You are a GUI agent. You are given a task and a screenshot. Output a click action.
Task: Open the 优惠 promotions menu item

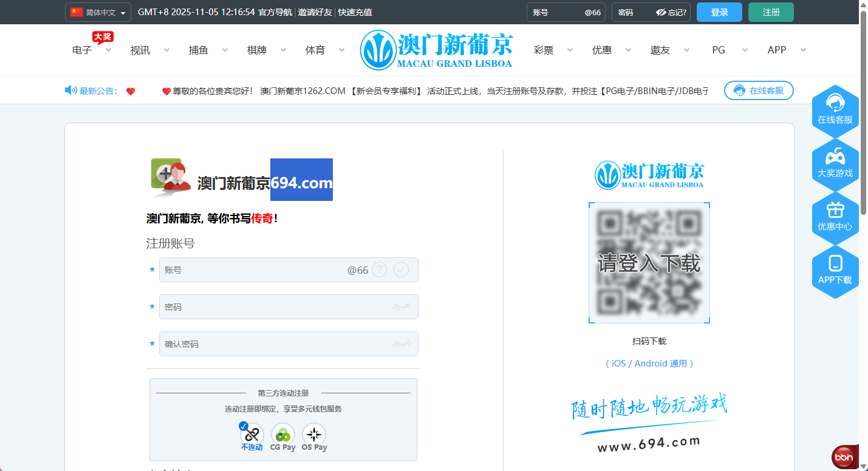(610, 50)
